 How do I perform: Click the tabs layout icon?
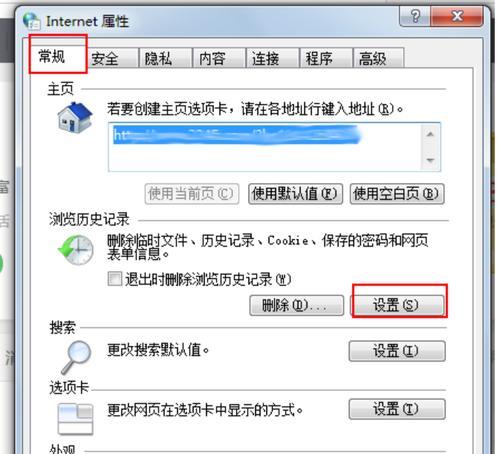tap(75, 419)
